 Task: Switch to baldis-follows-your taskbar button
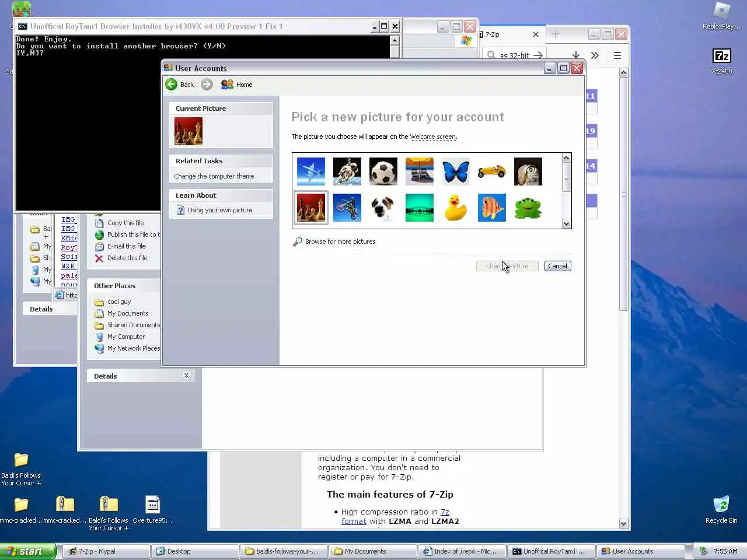pyautogui.click(x=284, y=551)
